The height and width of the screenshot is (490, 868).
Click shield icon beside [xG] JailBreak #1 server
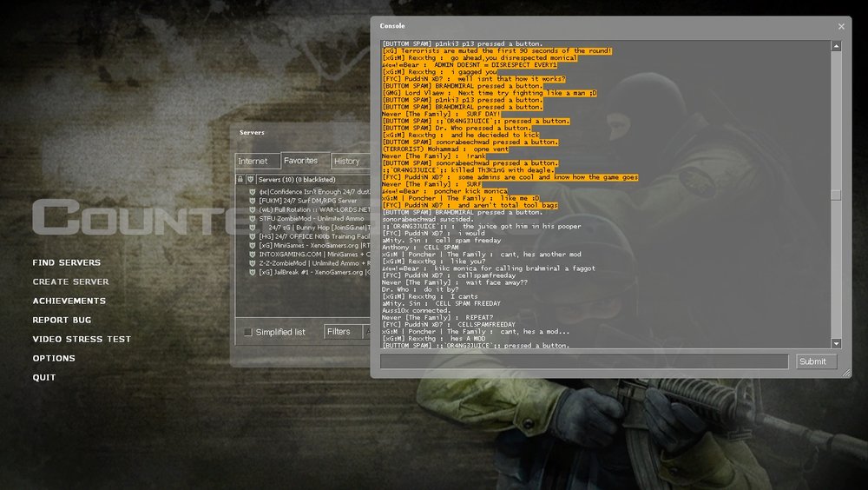[253, 272]
